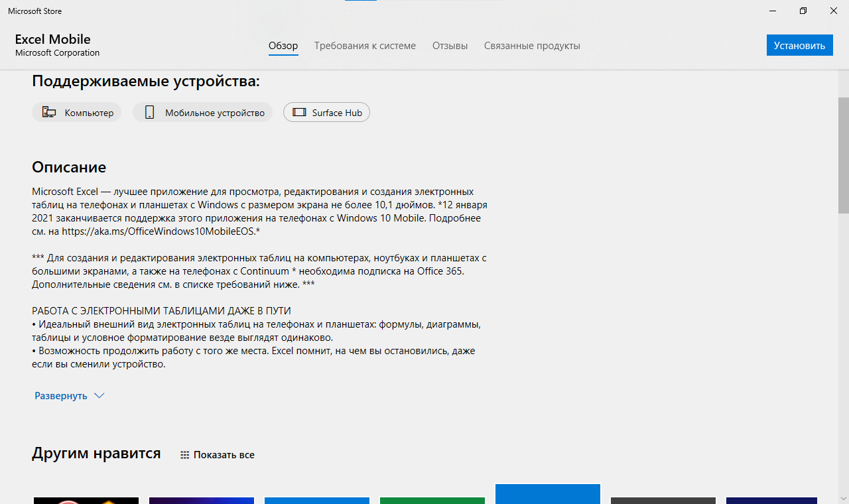
Task: Select the Компьютер device chip
Action: click(x=77, y=113)
